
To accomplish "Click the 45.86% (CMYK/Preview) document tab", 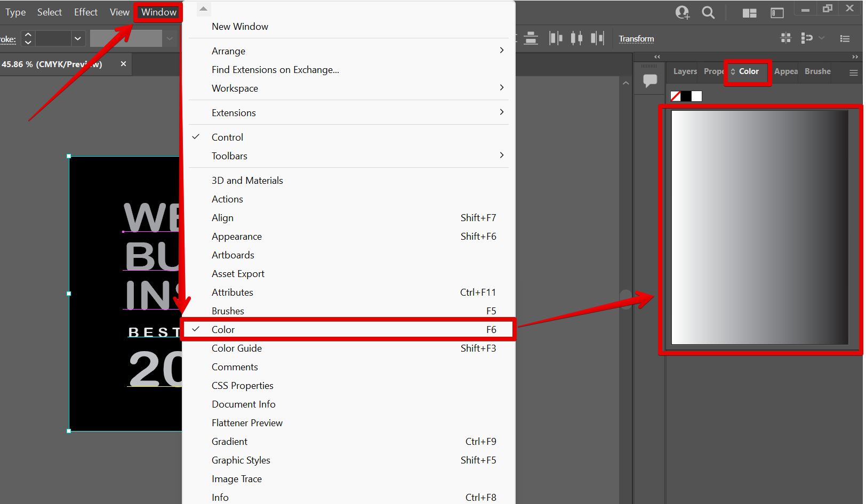I will [53, 64].
